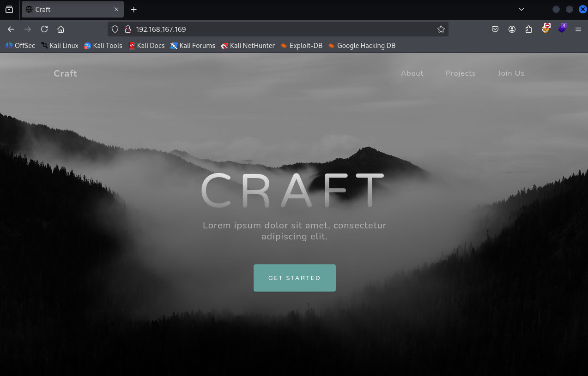The height and width of the screenshot is (376, 588).
Task: Expand the list all tabs chevron
Action: click(521, 9)
